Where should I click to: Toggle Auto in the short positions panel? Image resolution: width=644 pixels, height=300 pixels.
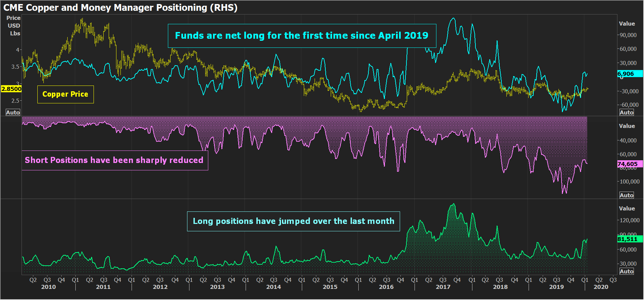click(x=626, y=195)
